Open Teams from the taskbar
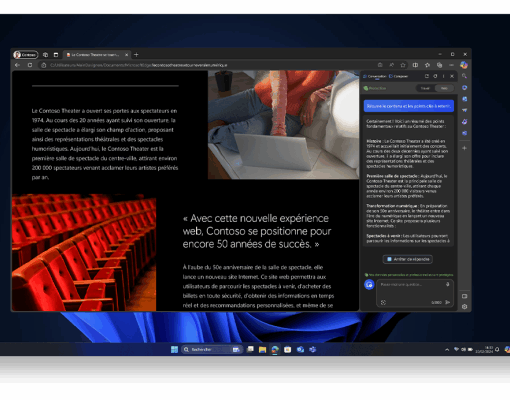510x400 pixels. 313,349
